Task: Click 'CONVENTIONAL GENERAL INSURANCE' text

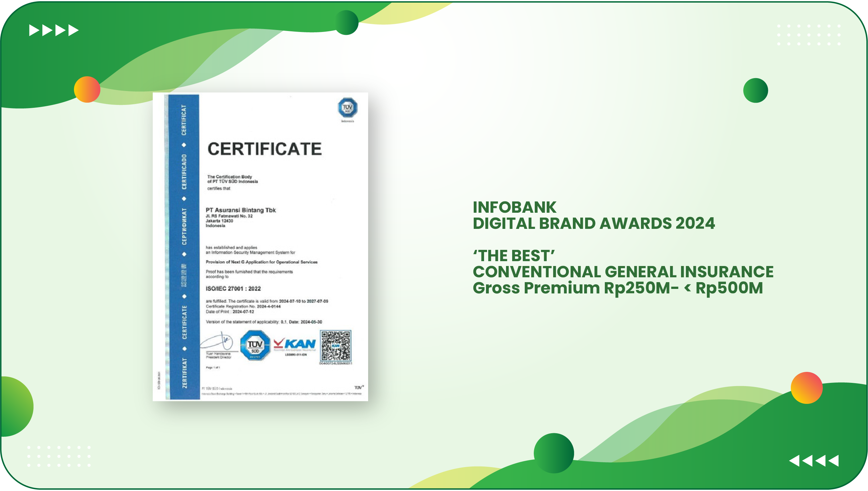Action: 623,272
